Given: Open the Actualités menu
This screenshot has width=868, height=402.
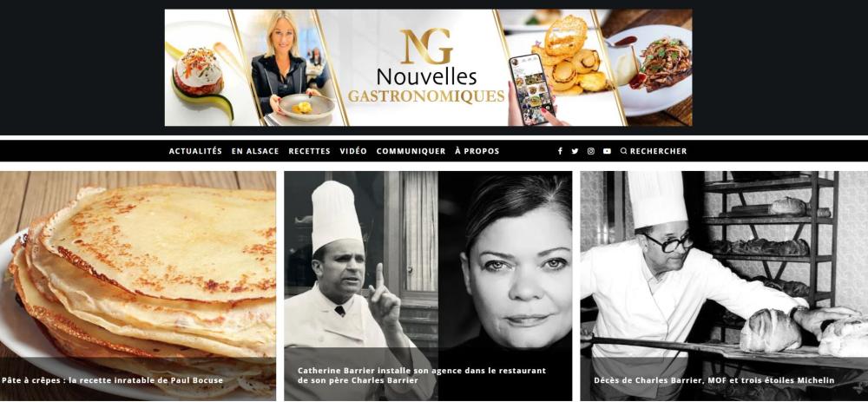Looking at the screenshot, I should (x=195, y=151).
